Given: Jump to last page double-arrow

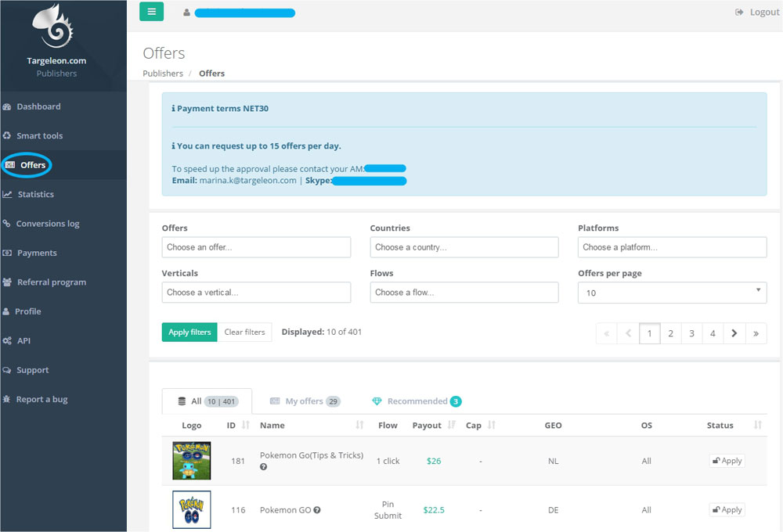Looking at the screenshot, I should [756, 333].
